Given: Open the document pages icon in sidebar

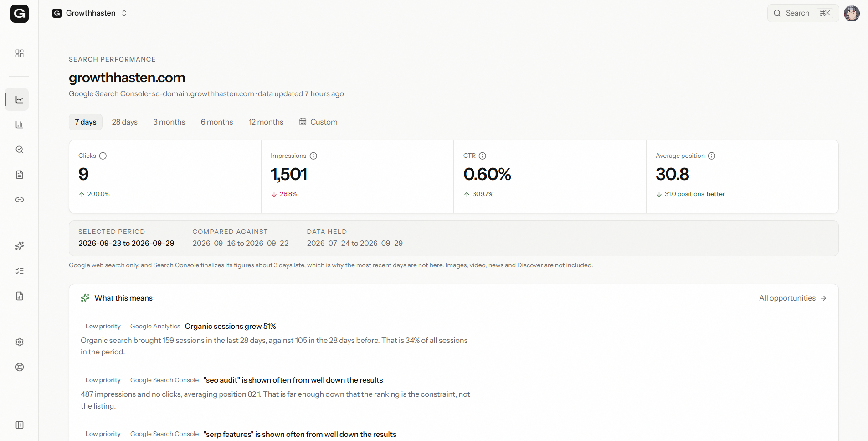Looking at the screenshot, I should [x=20, y=175].
